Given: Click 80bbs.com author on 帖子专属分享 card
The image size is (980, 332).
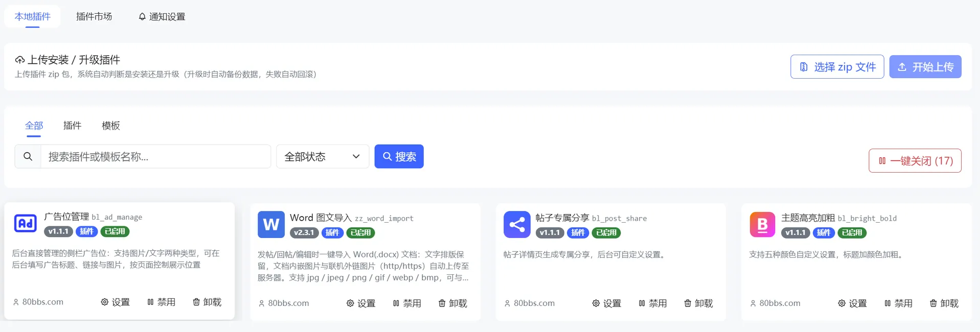Looking at the screenshot, I should [x=530, y=303].
